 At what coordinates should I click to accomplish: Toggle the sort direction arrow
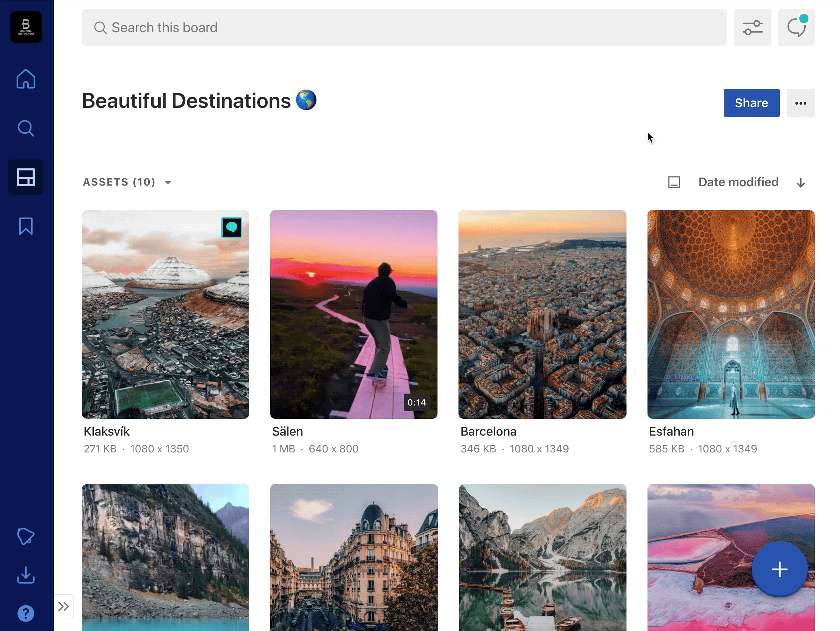tap(800, 183)
